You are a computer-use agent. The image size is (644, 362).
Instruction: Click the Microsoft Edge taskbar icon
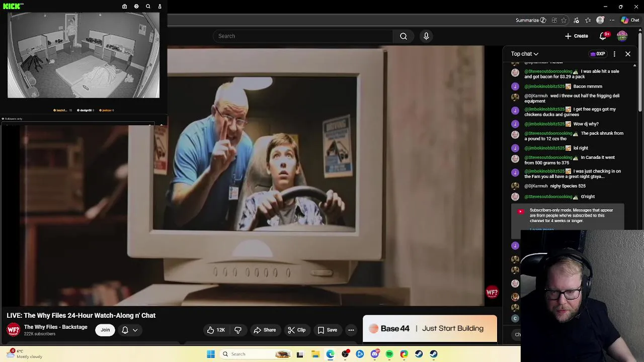pos(330,354)
